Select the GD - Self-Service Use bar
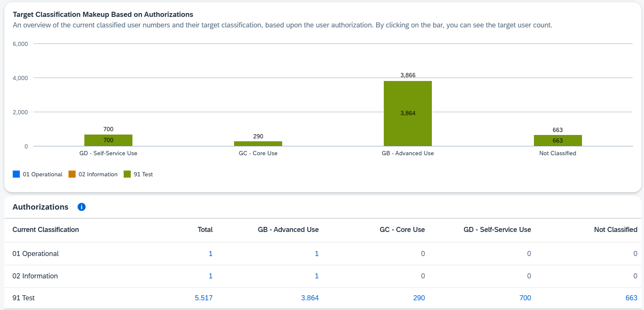This screenshot has width=644, height=310. tap(108, 140)
